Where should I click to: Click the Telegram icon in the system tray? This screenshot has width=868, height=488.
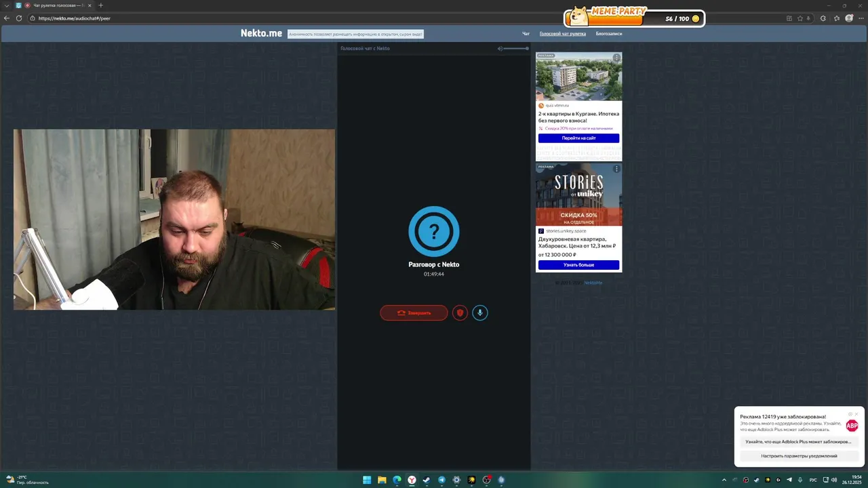(x=789, y=480)
